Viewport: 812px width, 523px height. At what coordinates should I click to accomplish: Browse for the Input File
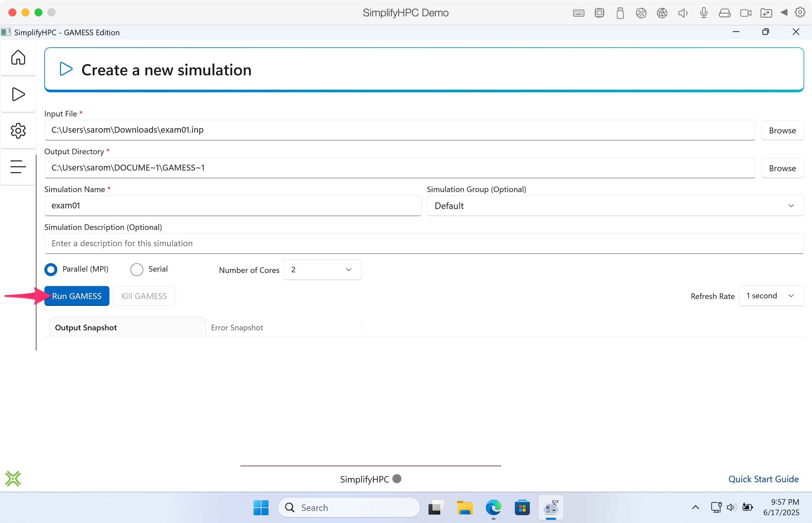click(x=782, y=130)
